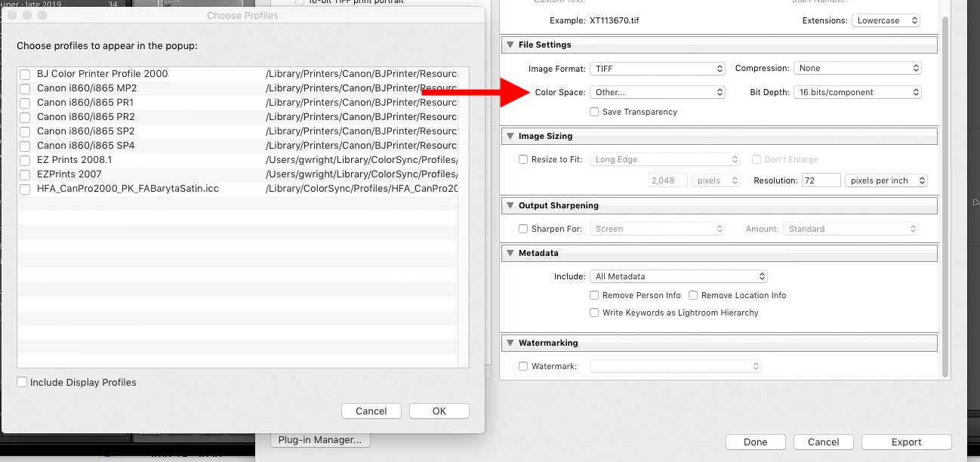The width and height of the screenshot is (980, 462).
Task: Open the pixels per inch dropdown
Action: click(886, 180)
